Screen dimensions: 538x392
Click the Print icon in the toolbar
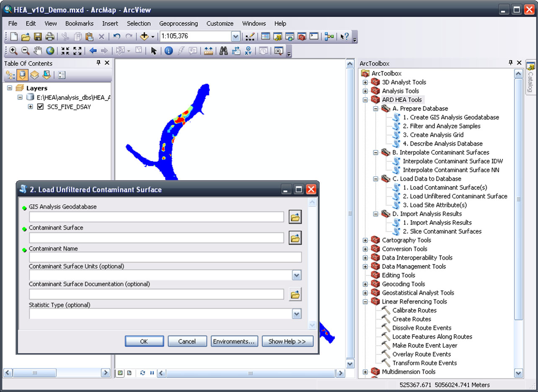(x=49, y=36)
